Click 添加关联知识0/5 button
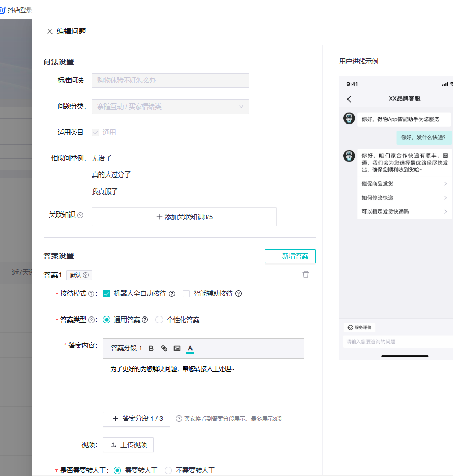 point(184,217)
